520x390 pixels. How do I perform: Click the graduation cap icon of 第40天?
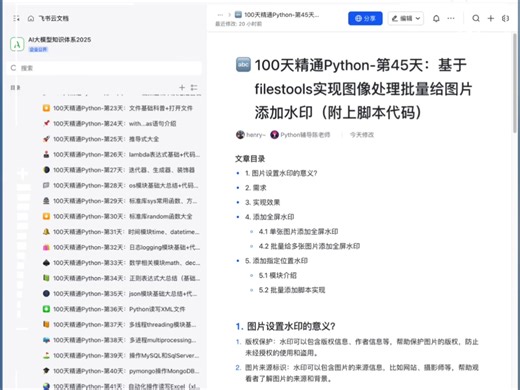(x=46, y=371)
